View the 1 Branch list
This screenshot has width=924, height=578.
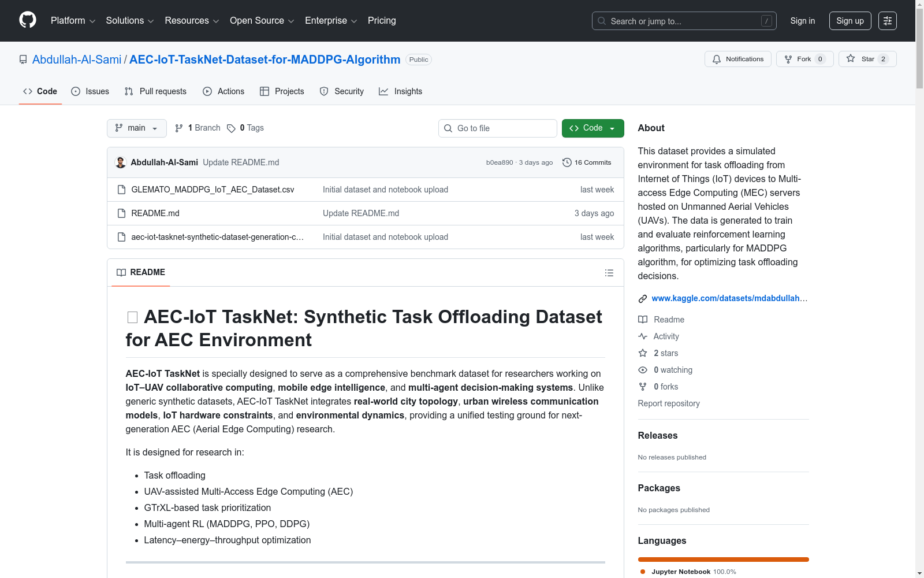[x=198, y=128]
